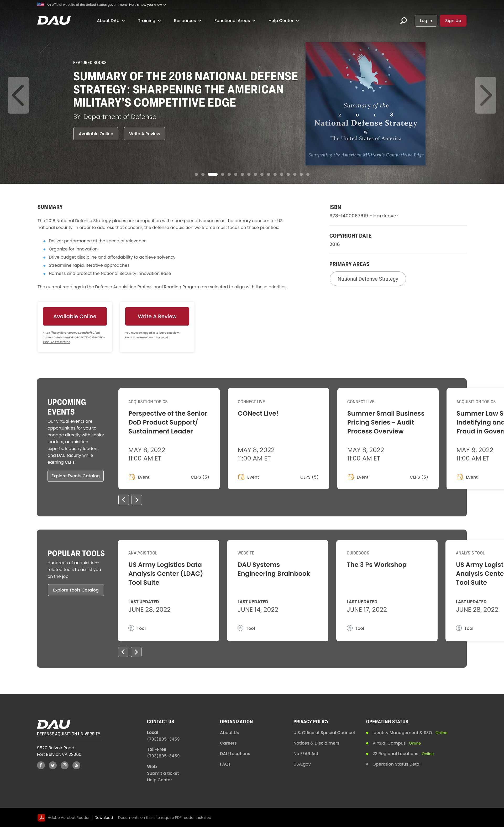Click DAU Locations footer link
The height and width of the screenshot is (827, 504).
pos(235,753)
